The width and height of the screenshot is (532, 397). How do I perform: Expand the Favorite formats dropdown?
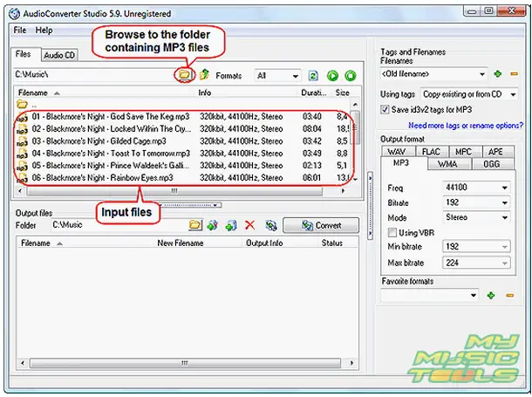point(474,295)
